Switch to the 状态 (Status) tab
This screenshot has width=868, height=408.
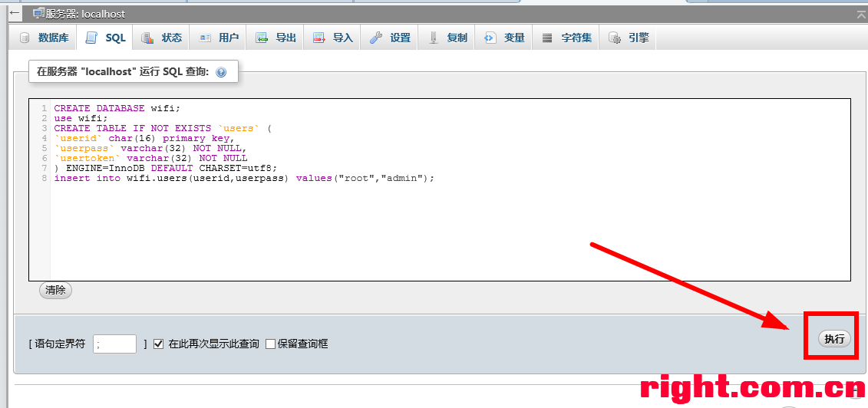[x=162, y=38]
